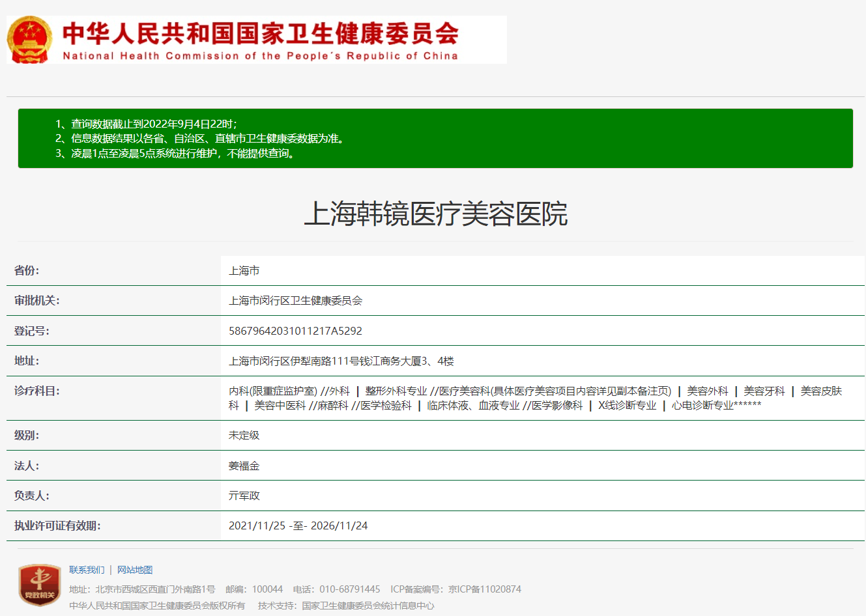The height and width of the screenshot is (616, 866).
Task: Click the 党政机关 badge icon in footer
Action: (40, 585)
